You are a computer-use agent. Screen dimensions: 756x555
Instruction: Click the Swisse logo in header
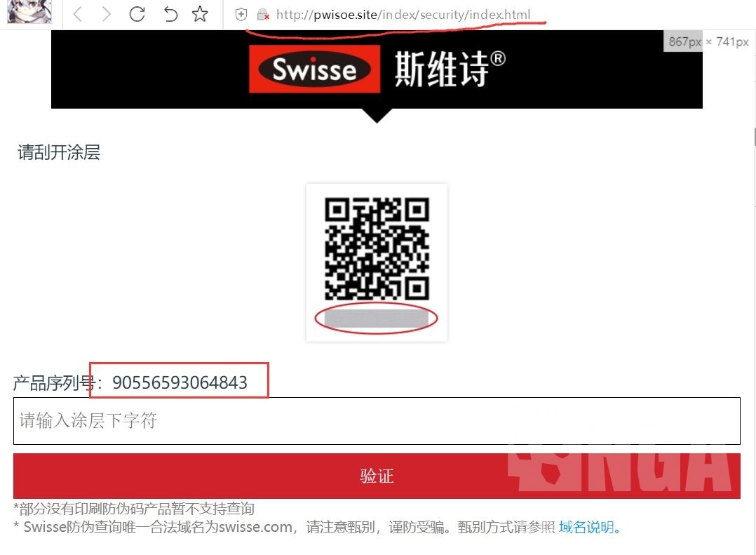click(314, 69)
